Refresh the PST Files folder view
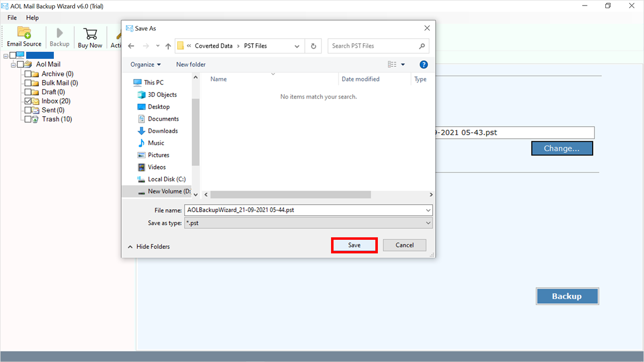The image size is (644, 362). click(313, 46)
